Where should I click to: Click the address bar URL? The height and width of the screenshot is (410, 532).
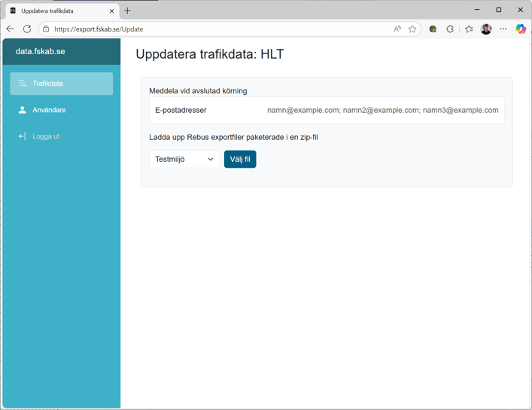[x=99, y=29]
